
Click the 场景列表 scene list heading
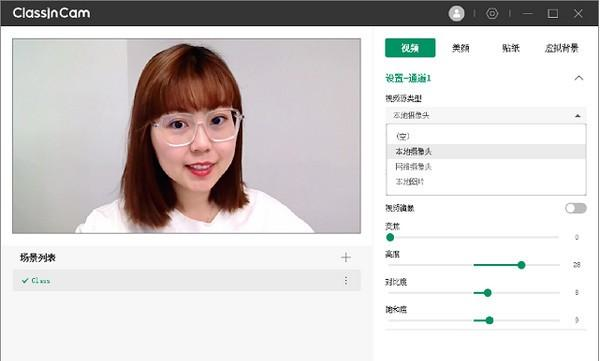(38, 258)
